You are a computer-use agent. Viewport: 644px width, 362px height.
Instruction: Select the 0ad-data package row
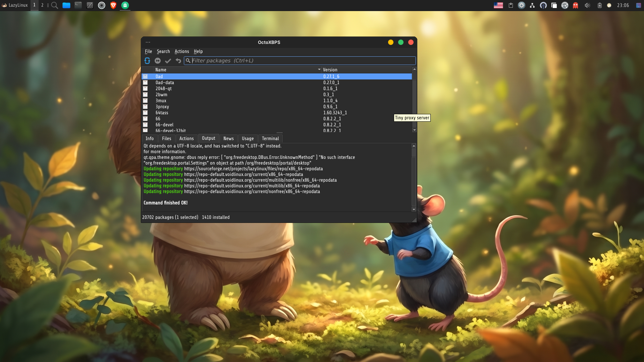point(277,82)
